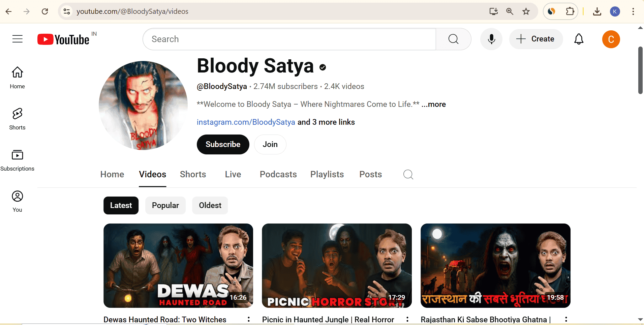
Task: Search within the Bloody Satya channel
Action: pos(408,174)
